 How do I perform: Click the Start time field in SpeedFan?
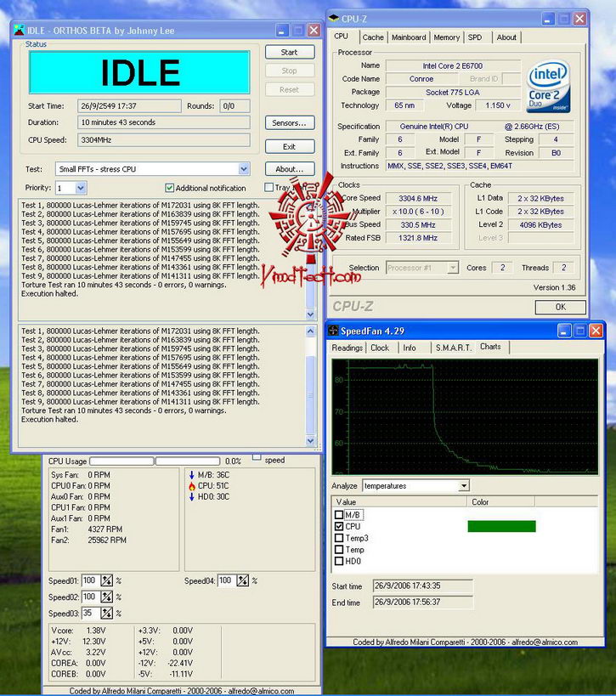pos(422,586)
